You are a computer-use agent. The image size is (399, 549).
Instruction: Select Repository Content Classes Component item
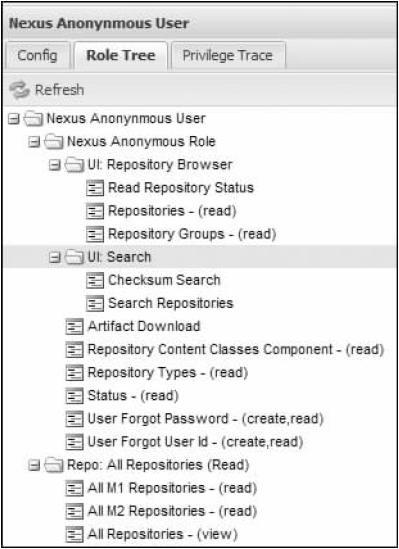point(236,349)
